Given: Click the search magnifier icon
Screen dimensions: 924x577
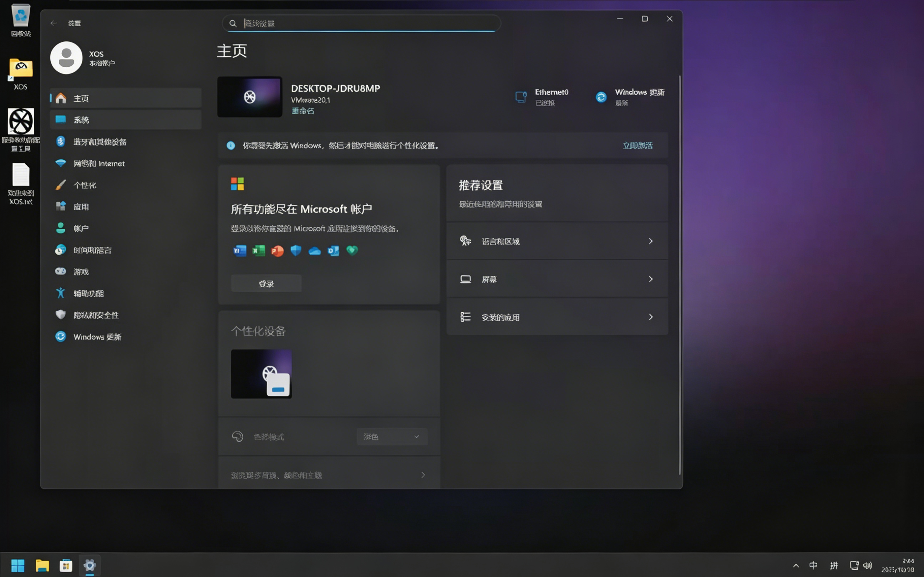Looking at the screenshot, I should [233, 23].
